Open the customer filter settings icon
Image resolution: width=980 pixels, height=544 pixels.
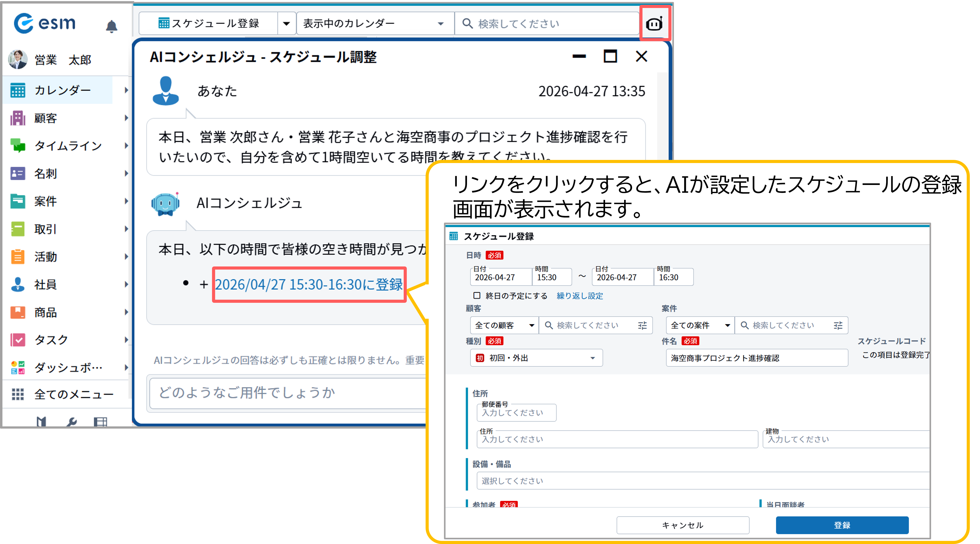coord(642,325)
